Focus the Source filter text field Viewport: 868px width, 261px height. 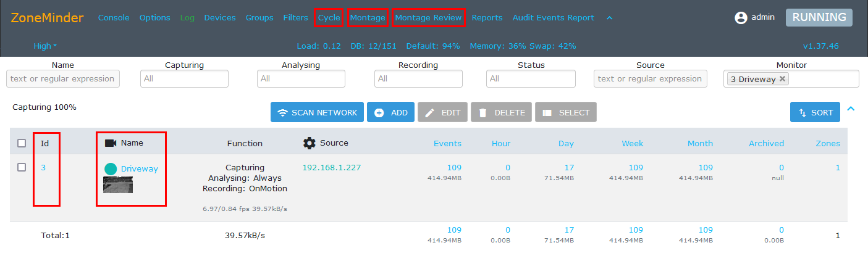click(651, 78)
